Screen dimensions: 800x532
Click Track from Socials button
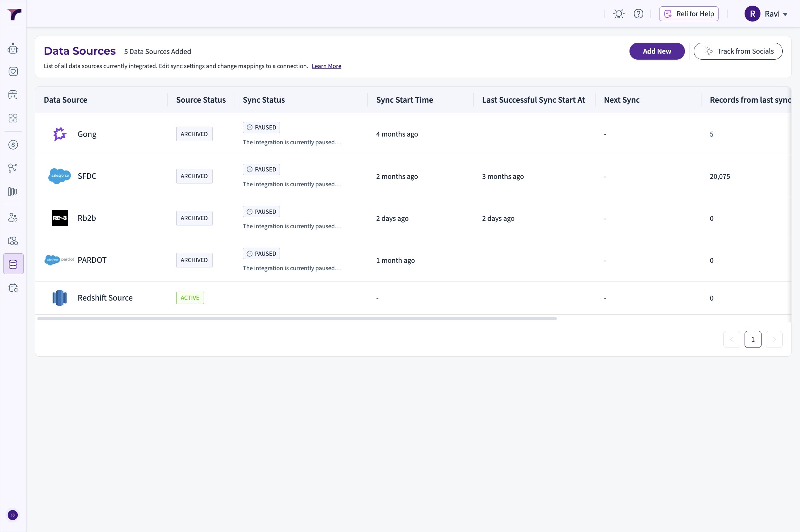[738, 51]
